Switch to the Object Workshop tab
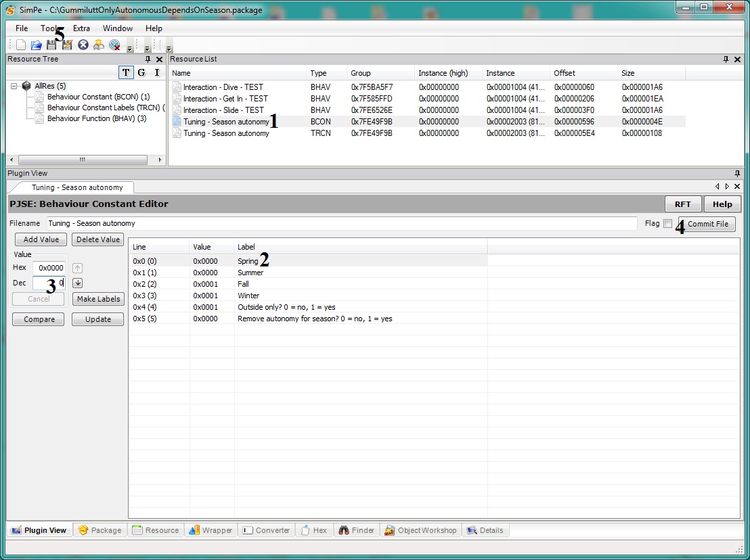The image size is (750, 560). pyautogui.click(x=421, y=530)
